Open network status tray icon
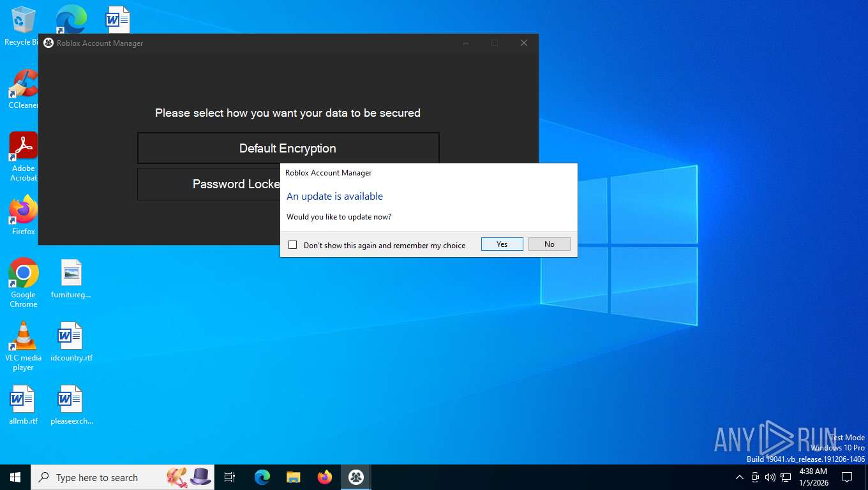 (786, 477)
